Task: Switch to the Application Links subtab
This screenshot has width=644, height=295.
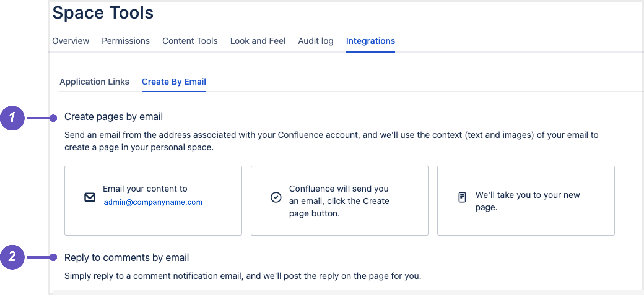Action: coord(94,82)
